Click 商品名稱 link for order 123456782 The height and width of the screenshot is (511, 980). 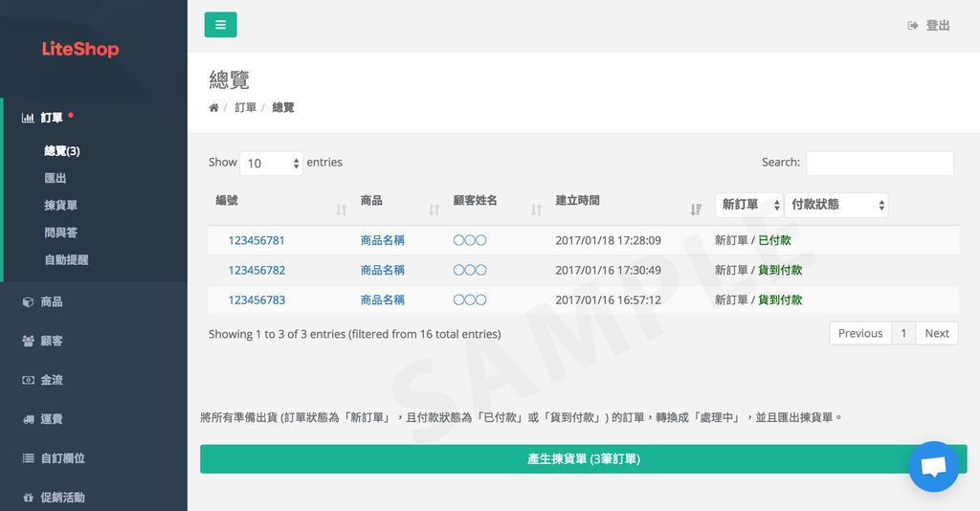383,270
